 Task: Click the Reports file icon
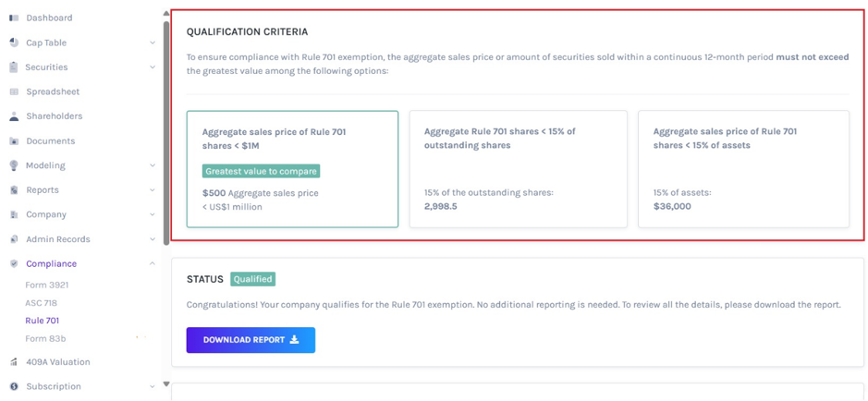coord(15,190)
